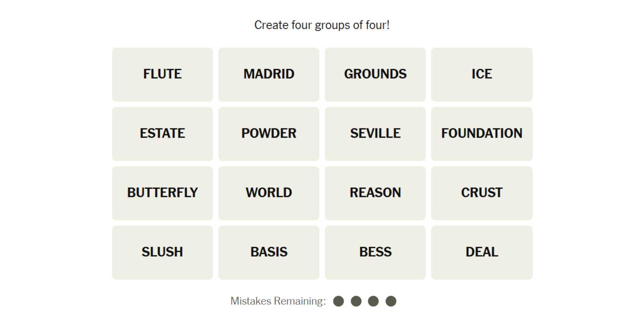Click the "Mistakes Remaining:" label

(278, 301)
